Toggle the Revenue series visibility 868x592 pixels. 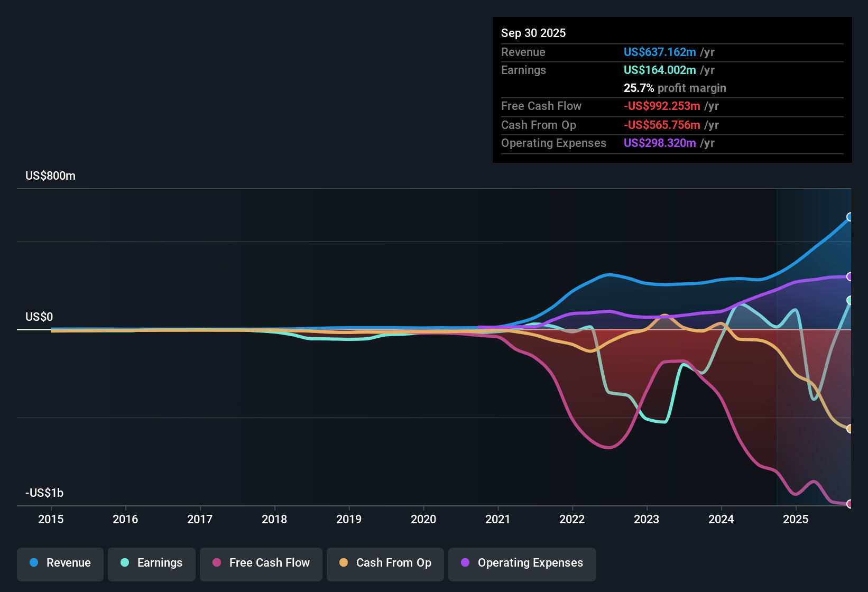[x=60, y=563]
